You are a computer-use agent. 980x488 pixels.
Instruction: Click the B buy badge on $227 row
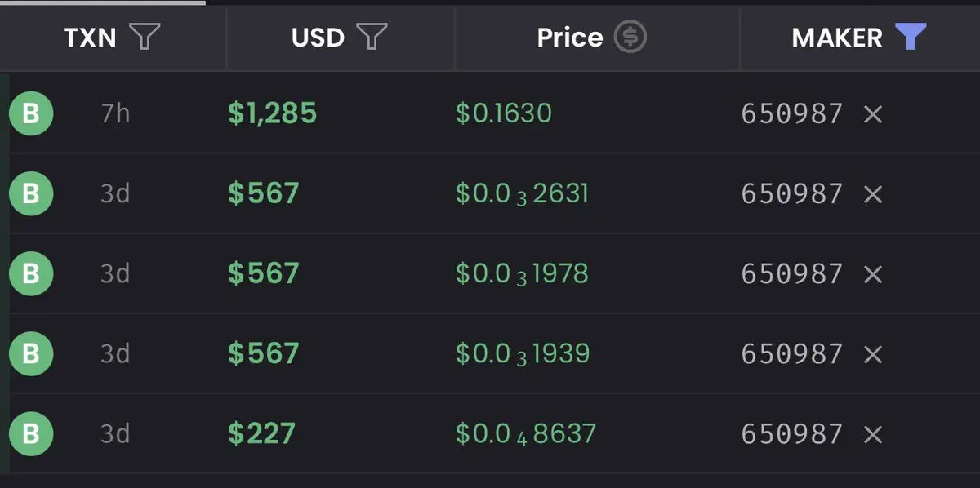click(x=31, y=433)
